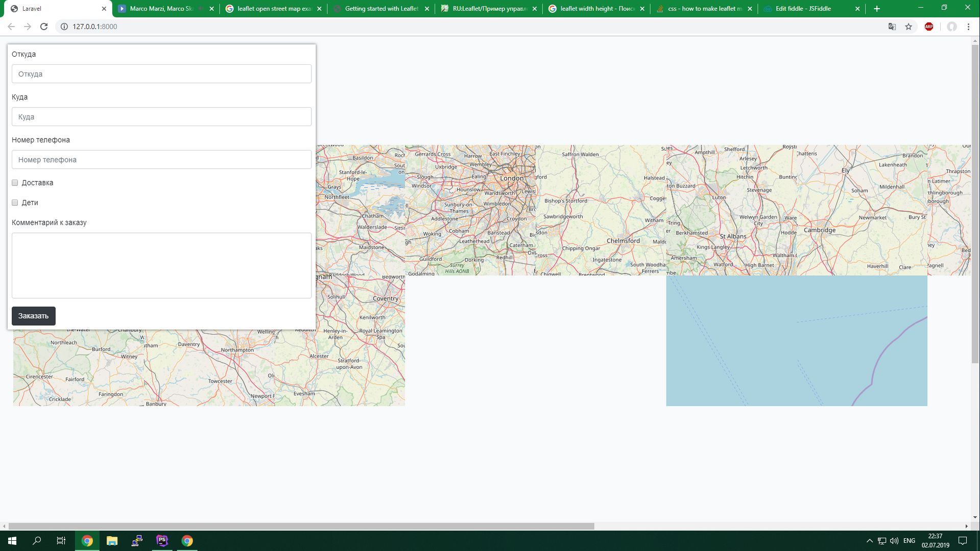Viewport: 980px width, 551px height.
Task: Switch the ENG input language indicator
Action: click(x=909, y=541)
